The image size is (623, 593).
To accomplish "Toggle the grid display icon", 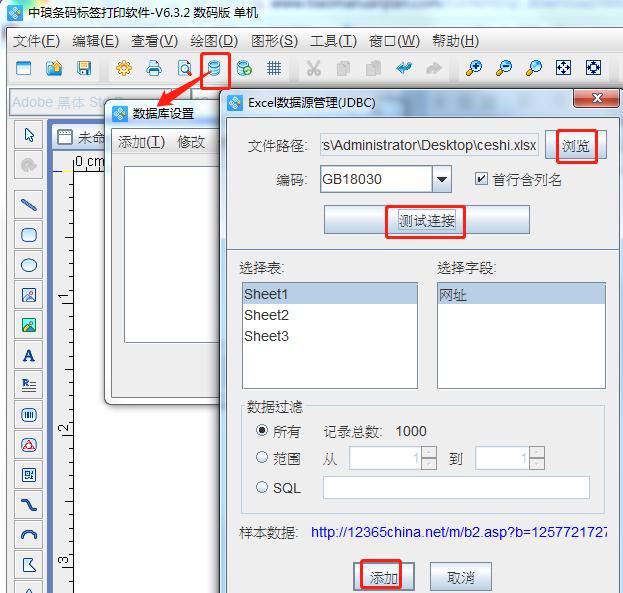I will (274, 68).
